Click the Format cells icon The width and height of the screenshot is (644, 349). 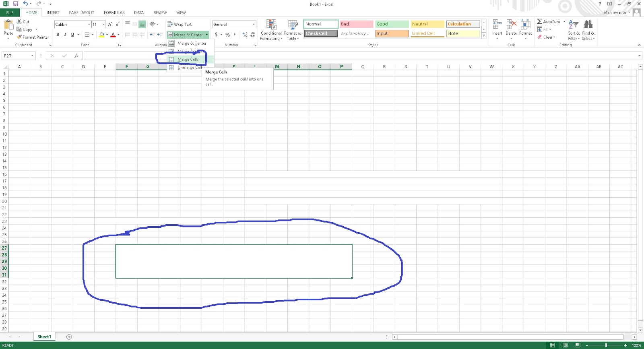pyautogui.click(x=525, y=25)
